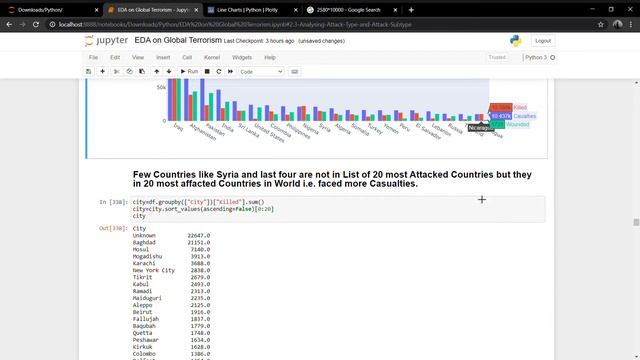Click the Jupyter logo
This screenshot has width=640, height=360.
point(106,40)
